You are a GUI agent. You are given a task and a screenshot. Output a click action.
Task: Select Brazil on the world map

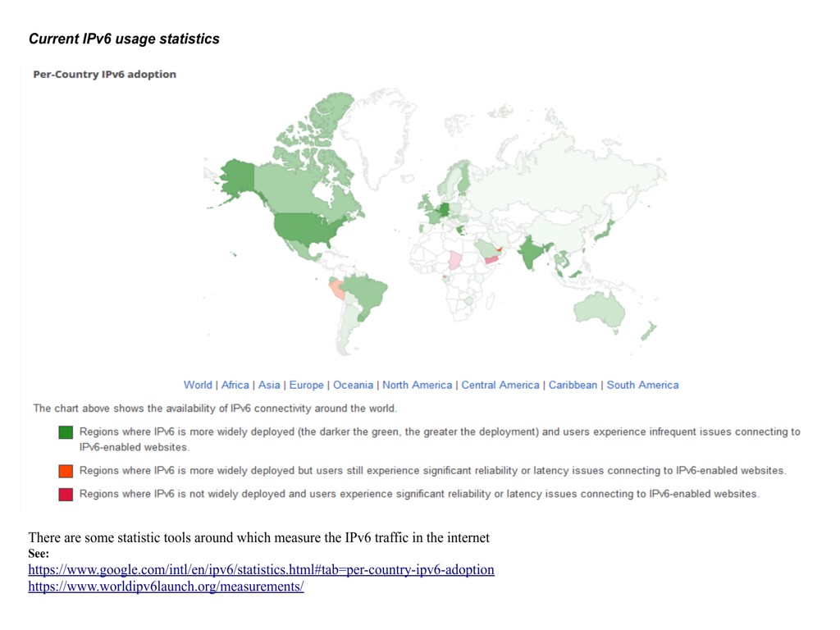(369, 295)
